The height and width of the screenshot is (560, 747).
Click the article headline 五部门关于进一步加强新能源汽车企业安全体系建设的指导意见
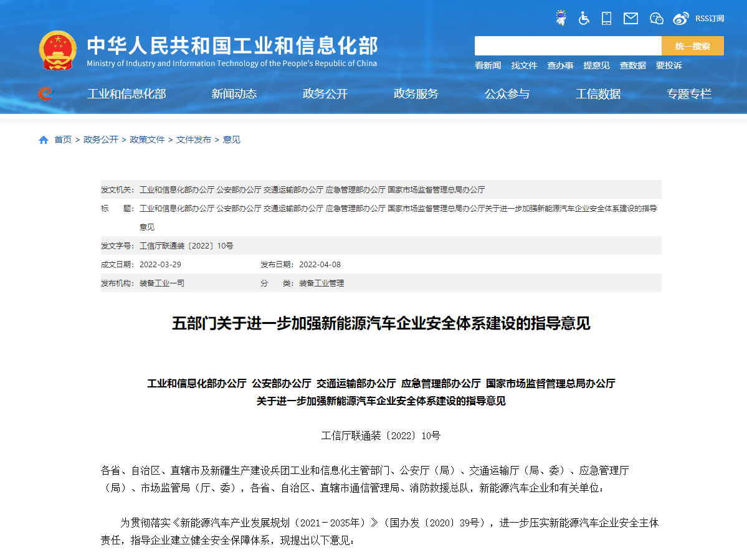[x=381, y=323]
